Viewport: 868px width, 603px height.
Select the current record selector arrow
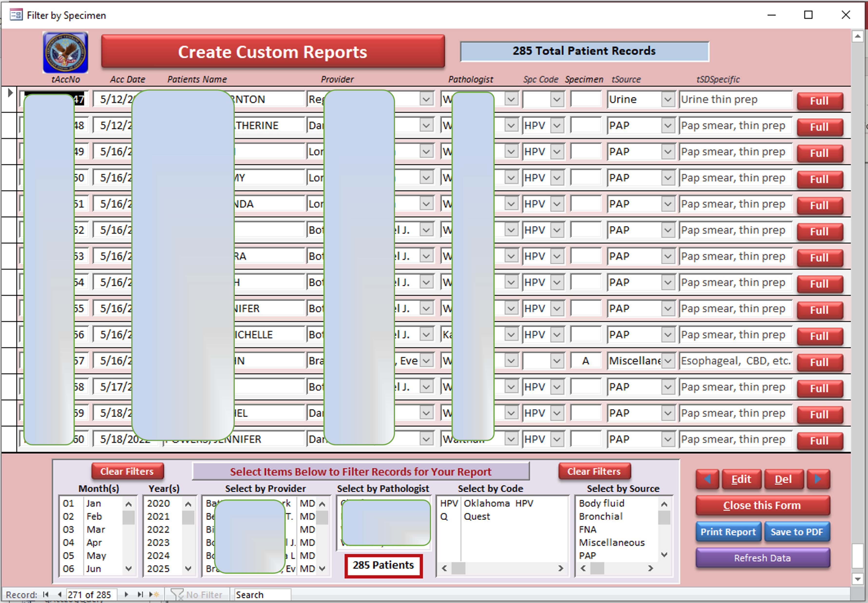click(10, 93)
